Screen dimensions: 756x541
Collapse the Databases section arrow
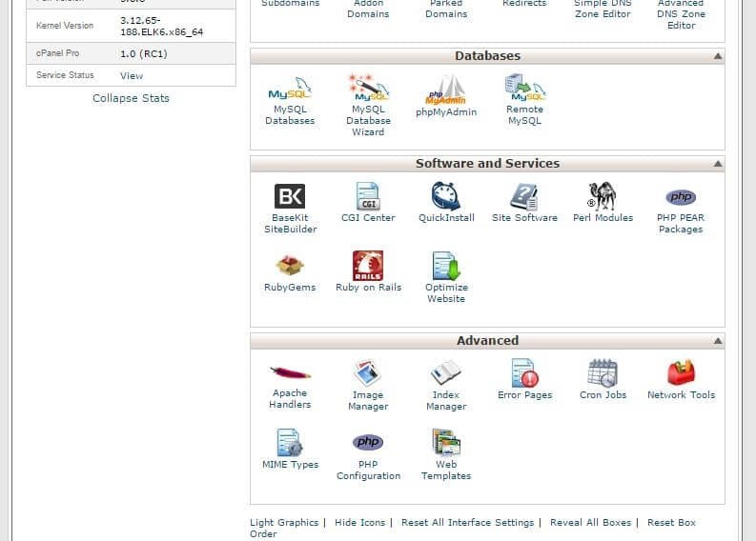pos(718,56)
